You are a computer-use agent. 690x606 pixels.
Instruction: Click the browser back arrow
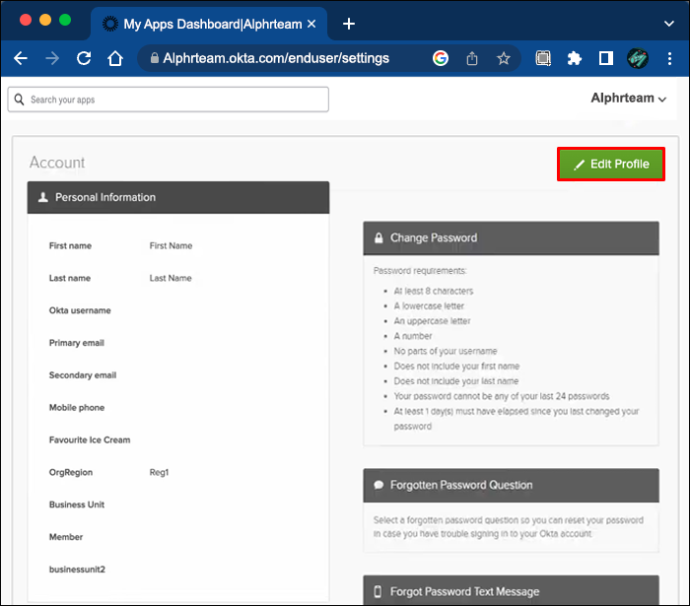[20, 58]
